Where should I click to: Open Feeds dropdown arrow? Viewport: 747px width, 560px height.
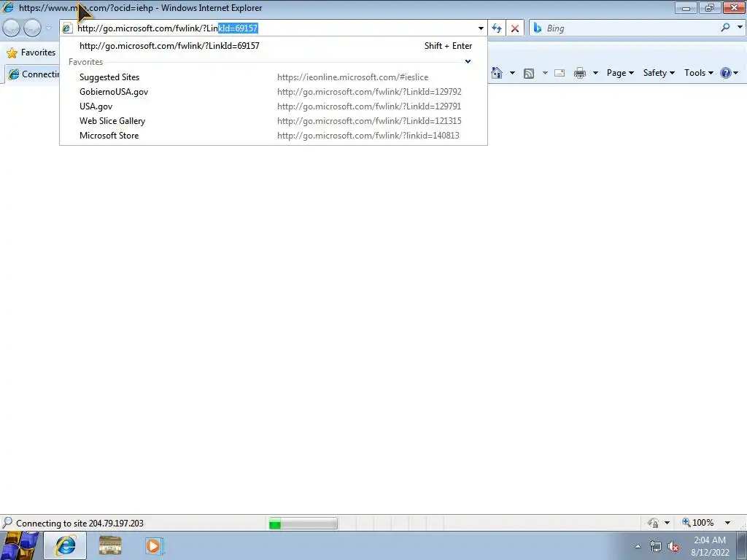point(545,74)
